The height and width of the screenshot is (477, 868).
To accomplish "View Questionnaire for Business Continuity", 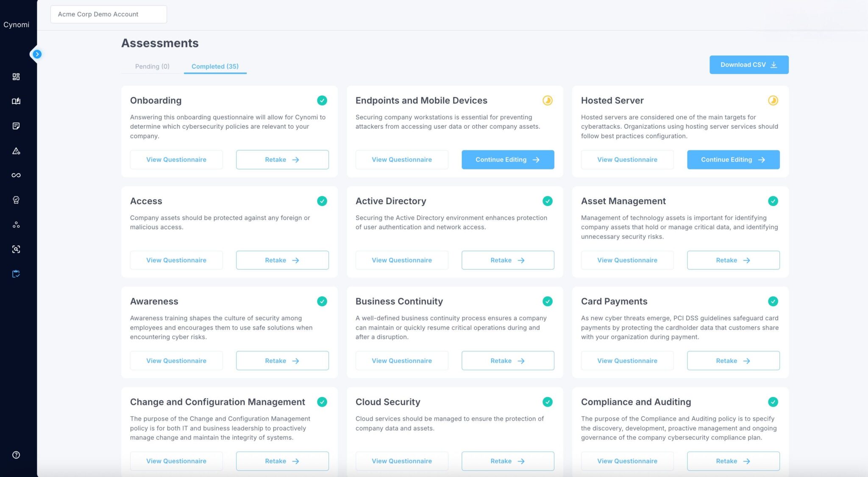I will [402, 361].
